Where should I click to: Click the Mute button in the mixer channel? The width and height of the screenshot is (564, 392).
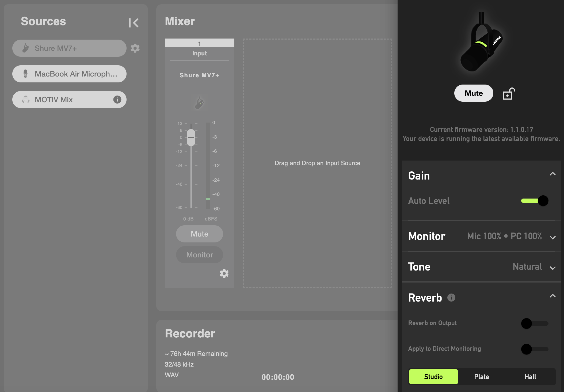coord(199,234)
